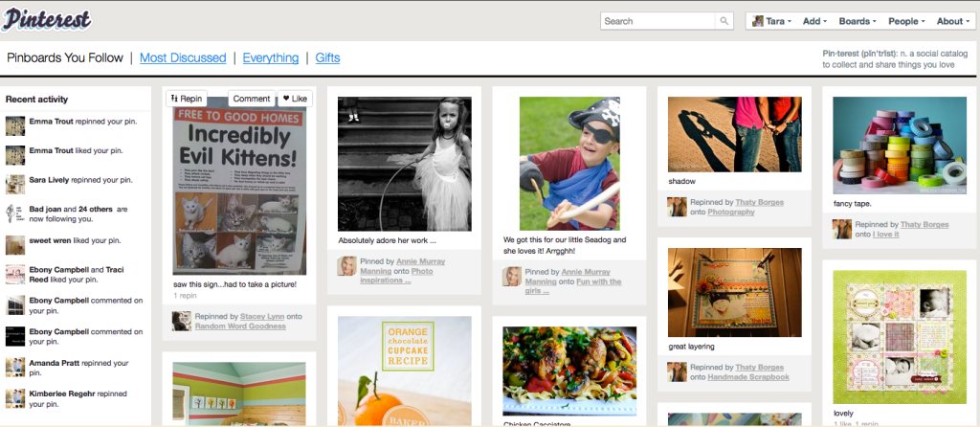Click Thaty Borges avatar under great layering pin
This screenshot has width=980, height=427.
677,371
